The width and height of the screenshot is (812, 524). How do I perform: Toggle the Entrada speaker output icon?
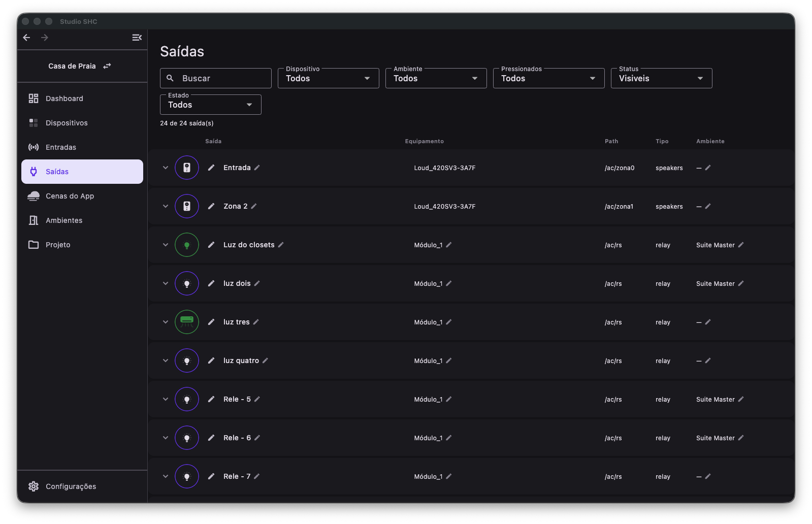[x=187, y=168]
